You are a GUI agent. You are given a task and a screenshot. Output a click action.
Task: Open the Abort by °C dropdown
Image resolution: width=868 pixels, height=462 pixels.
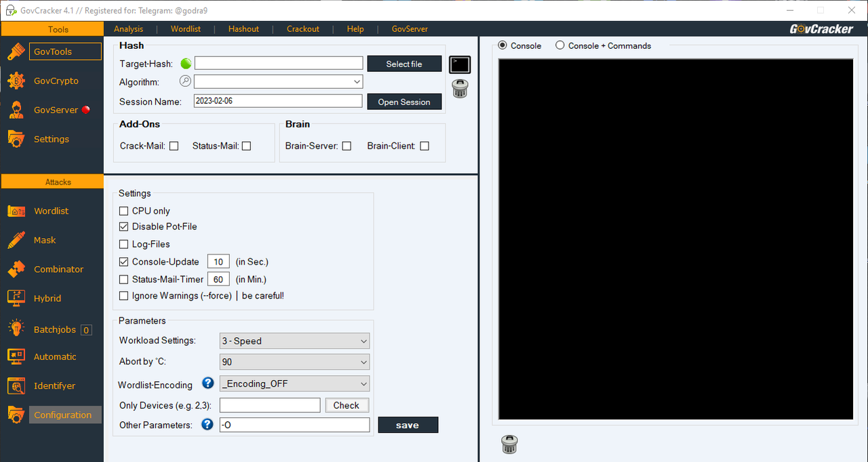pos(295,362)
